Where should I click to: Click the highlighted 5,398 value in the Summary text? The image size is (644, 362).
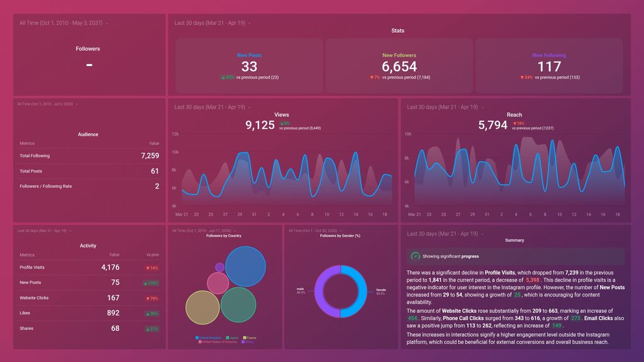[x=532, y=280]
